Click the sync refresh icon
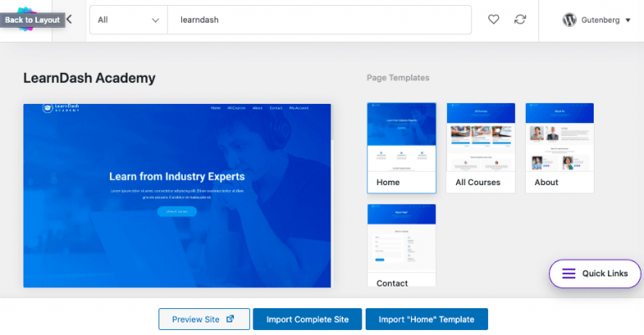644x335 pixels. 520,19
